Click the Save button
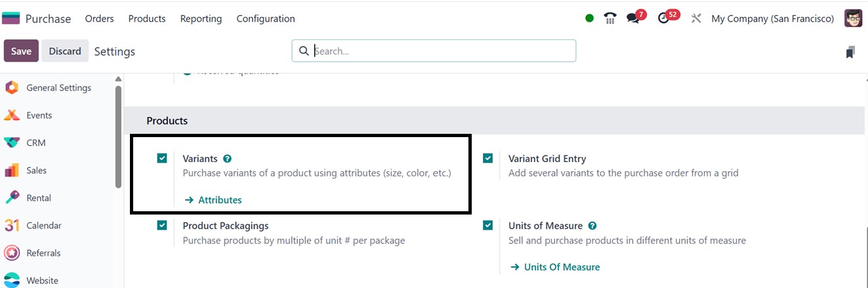Viewport: 868px width, 288px height. [x=21, y=51]
